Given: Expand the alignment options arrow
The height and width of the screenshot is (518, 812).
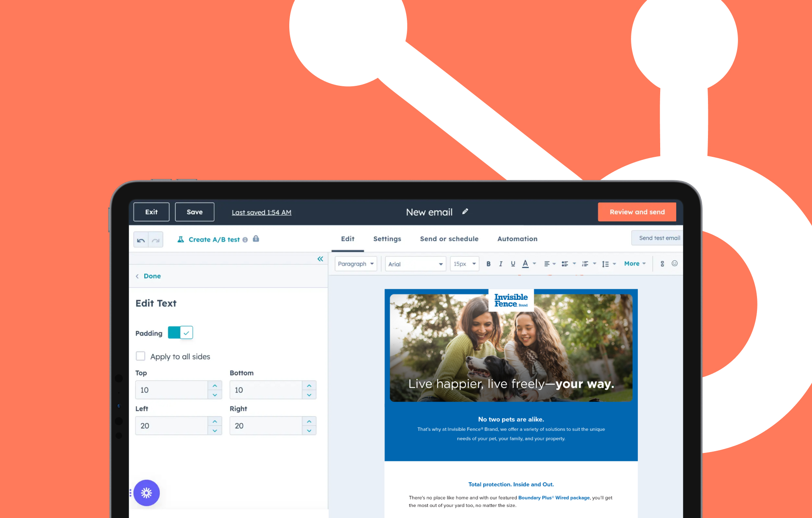Looking at the screenshot, I should tap(554, 264).
